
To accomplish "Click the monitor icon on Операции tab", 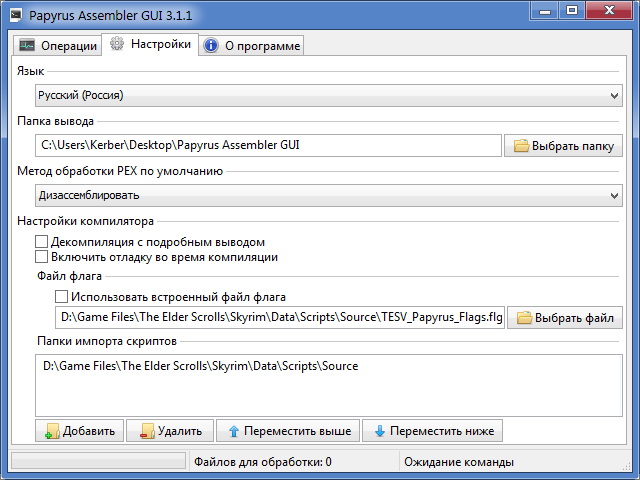I will pyautogui.click(x=27, y=46).
